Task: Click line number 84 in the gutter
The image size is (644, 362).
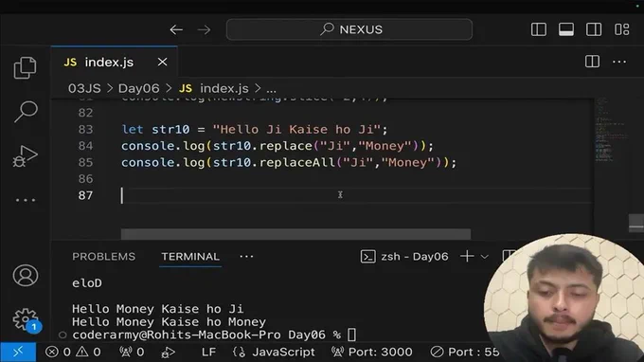Action: [85, 146]
